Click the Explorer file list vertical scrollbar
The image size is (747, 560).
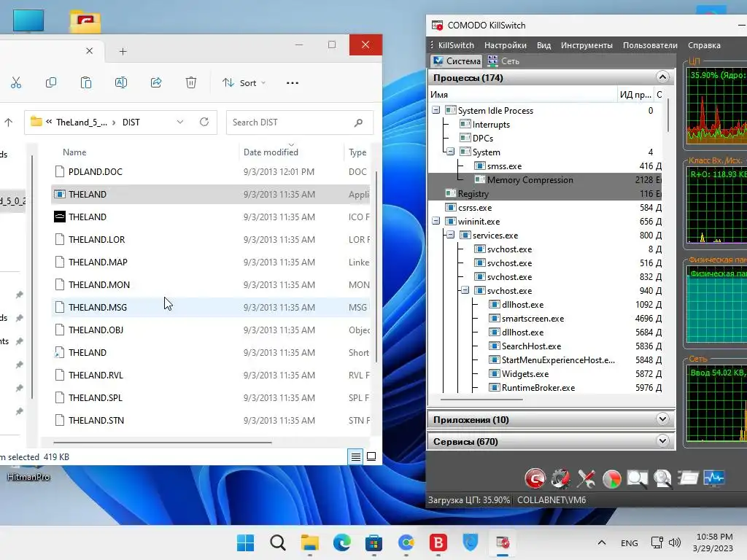pos(376,267)
